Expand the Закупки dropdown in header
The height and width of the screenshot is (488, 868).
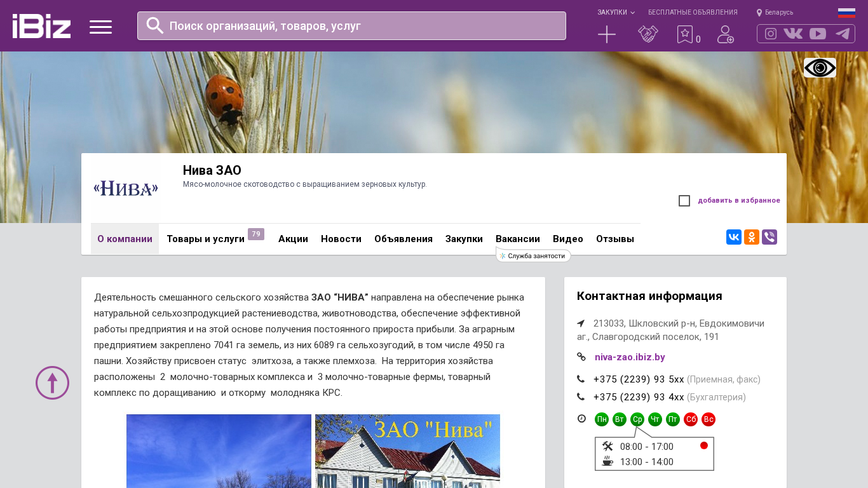[x=616, y=13]
